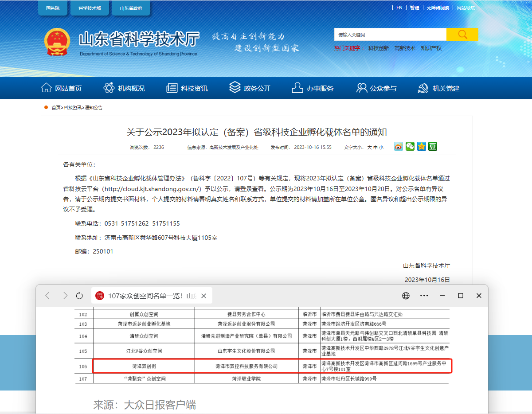
Task: Open the globe icon in popup window
Action: 406,296
